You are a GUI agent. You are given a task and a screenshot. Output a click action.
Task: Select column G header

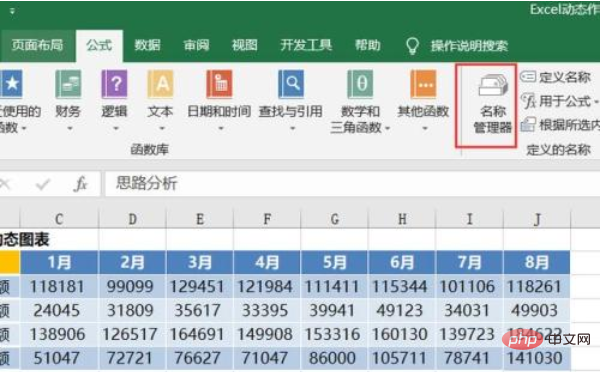click(x=335, y=219)
